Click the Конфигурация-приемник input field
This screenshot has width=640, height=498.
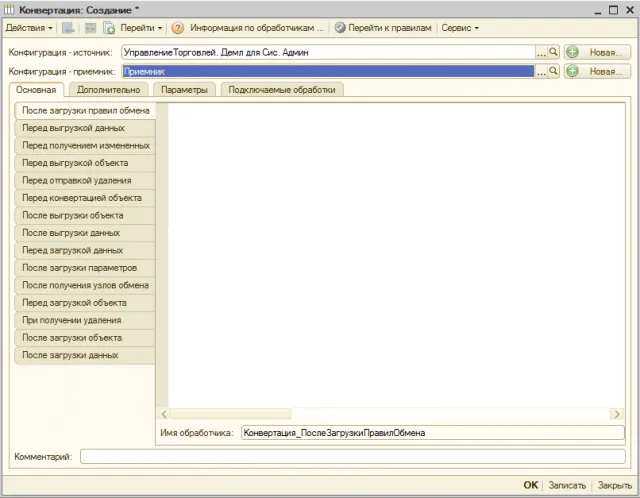tap(328, 71)
